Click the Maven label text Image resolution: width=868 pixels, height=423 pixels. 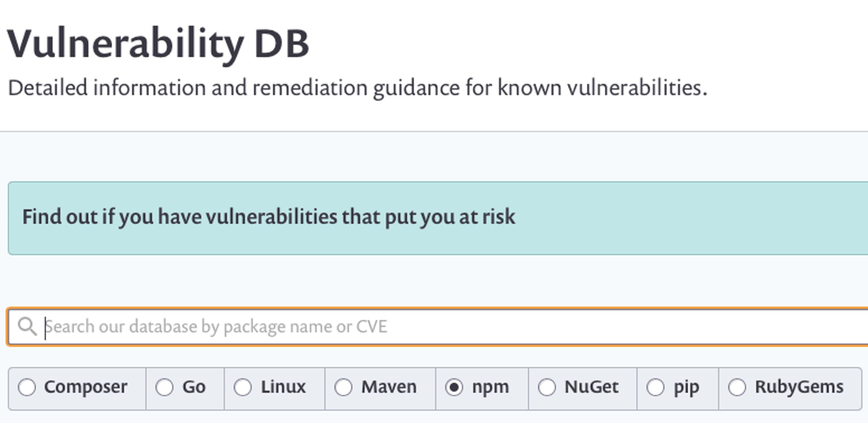coord(389,387)
